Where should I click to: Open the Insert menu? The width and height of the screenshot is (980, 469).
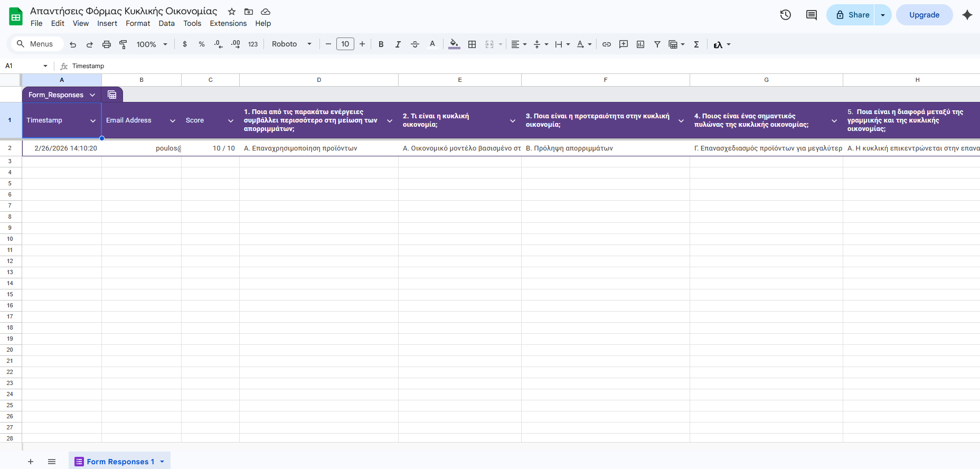107,23
